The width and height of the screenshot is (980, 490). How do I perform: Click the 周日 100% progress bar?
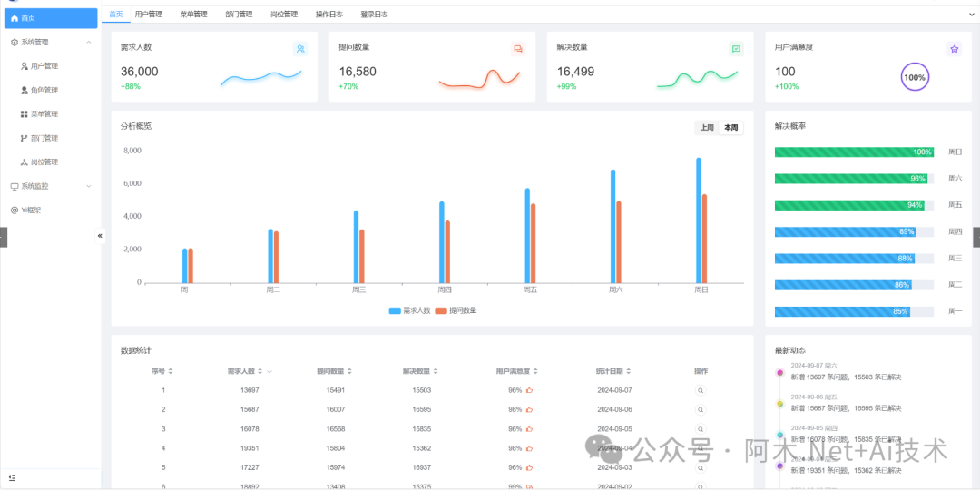(854, 152)
